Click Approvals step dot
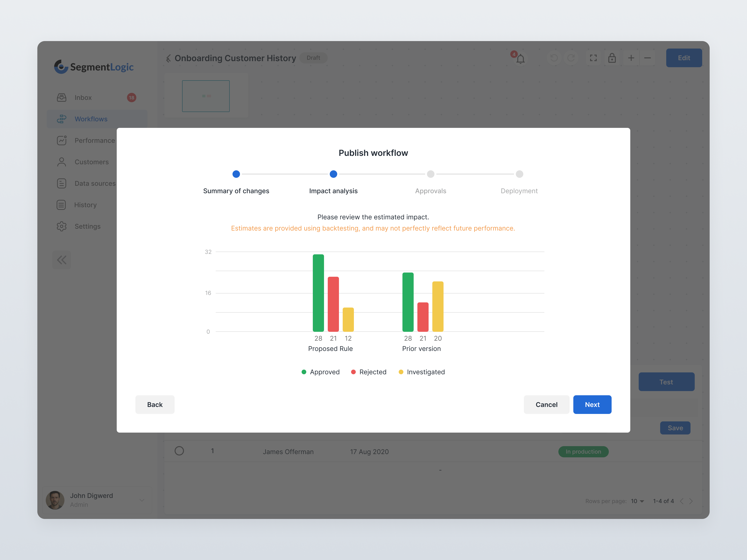747x560 pixels. 430,174
